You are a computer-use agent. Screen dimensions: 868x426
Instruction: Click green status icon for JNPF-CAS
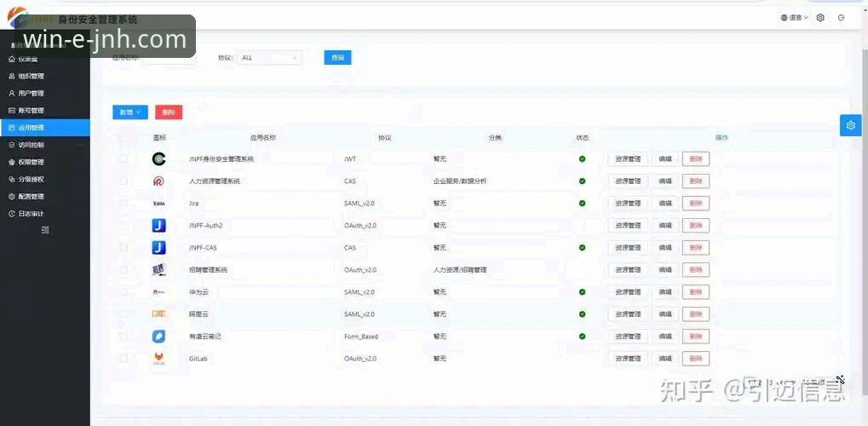582,248
